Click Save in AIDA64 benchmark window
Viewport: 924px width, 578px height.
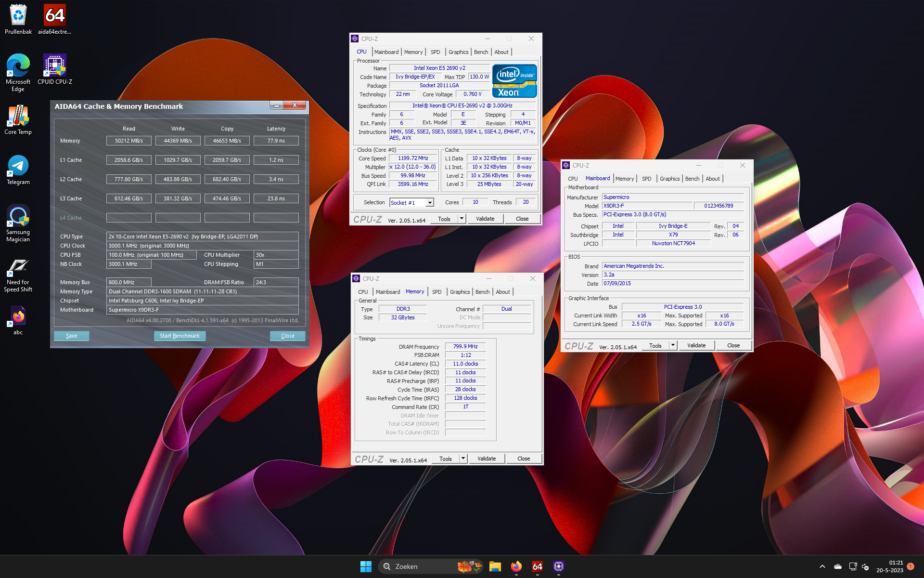point(71,336)
